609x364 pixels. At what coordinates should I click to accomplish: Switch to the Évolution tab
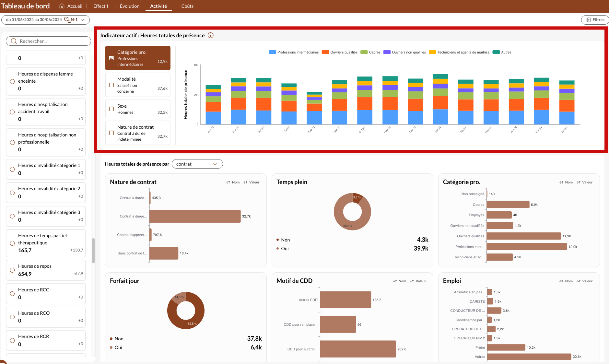point(130,6)
